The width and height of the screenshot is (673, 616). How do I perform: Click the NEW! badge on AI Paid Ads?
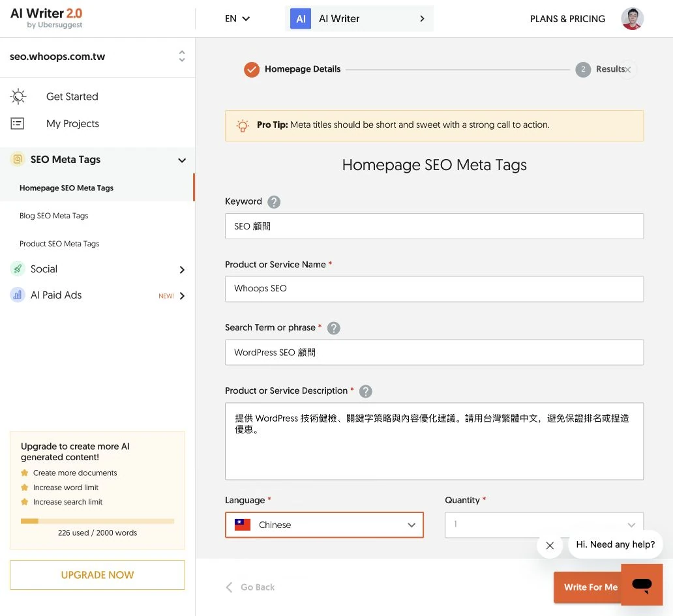[166, 296]
